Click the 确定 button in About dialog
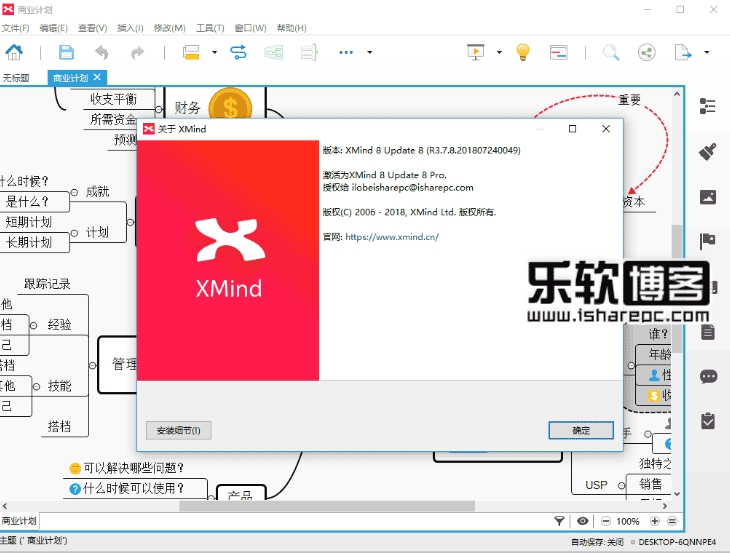The height and width of the screenshot is (555, 730). click(581, 431)
